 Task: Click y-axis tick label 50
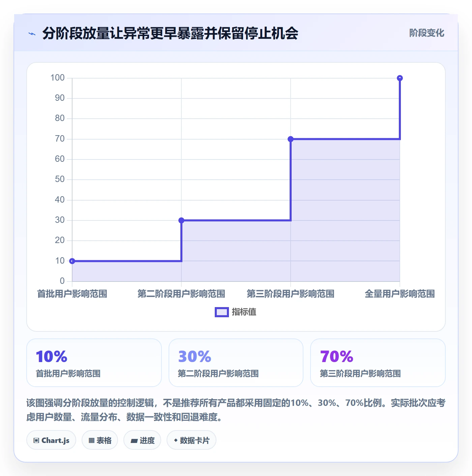[60, 179]
